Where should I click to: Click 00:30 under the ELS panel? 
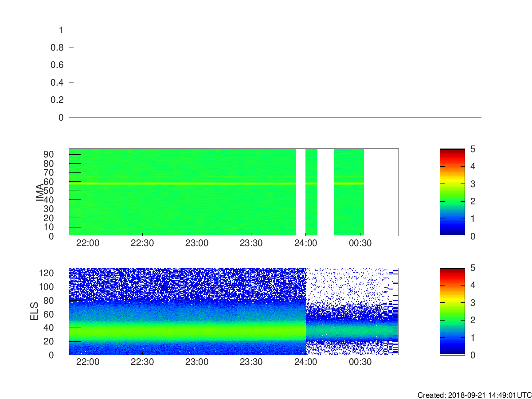pos(360,362)
